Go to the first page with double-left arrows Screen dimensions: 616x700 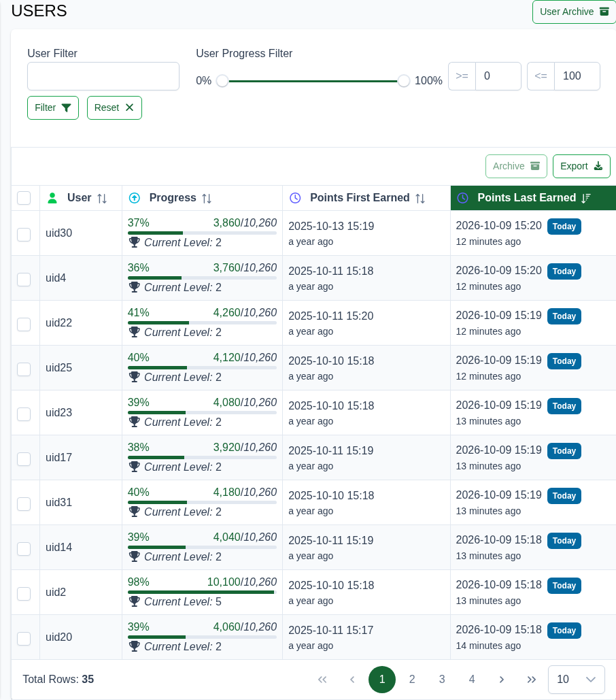click(322, 680)
